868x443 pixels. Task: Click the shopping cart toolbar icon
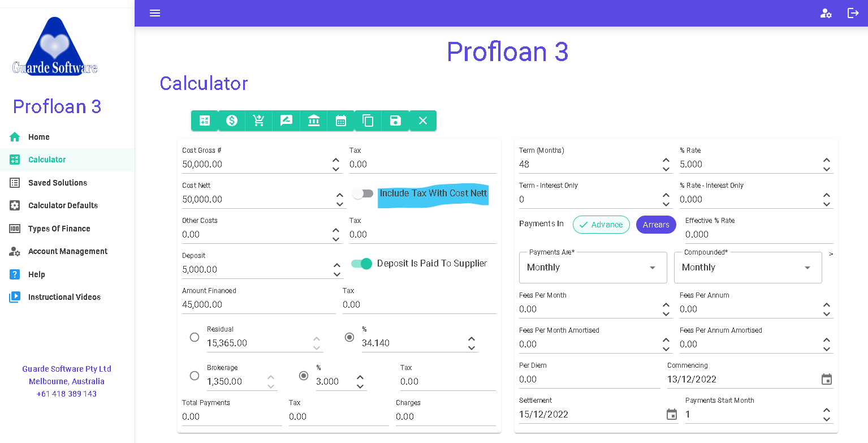[259, 121]
